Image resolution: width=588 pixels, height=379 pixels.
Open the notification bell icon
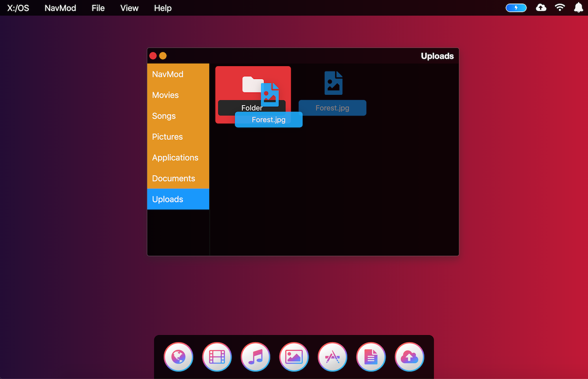pyautogui.click(x=578, y=8)
